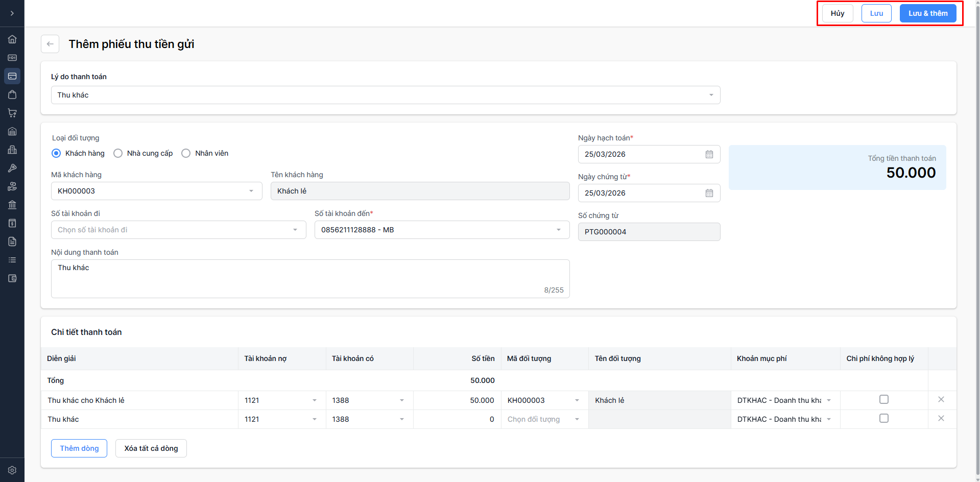The height and width of the screenshot is (482, 980).
Task: Click the home icon in the sidebar
Action: coord(12,39)
